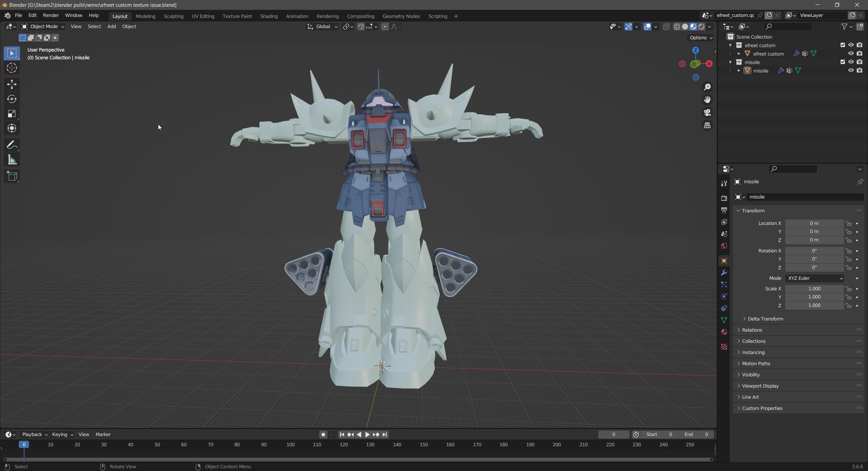
Task: Click the Scale X value field
Action: pos(814,289)
